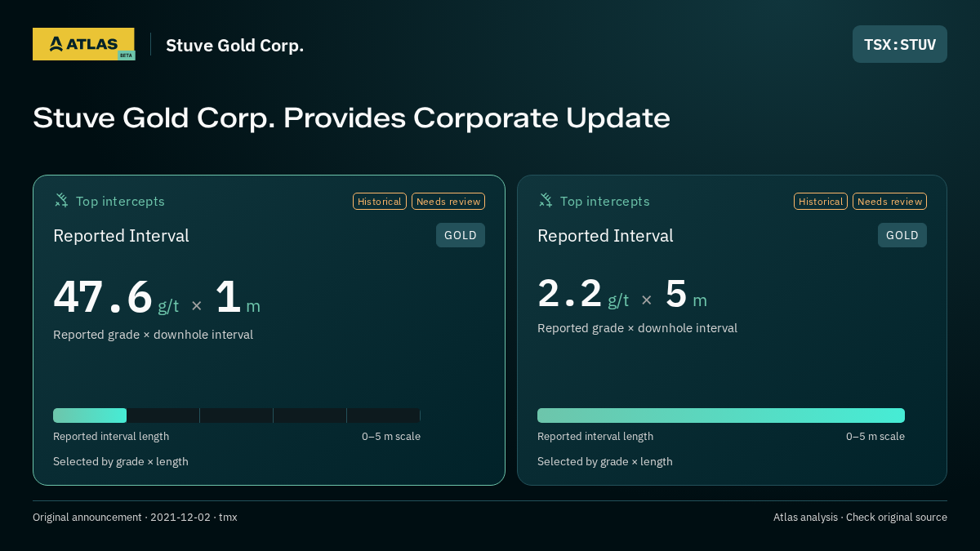Click 0–5 m scale label in the 2.2 g/t card
980x551 pixels.
coord(875,437)
